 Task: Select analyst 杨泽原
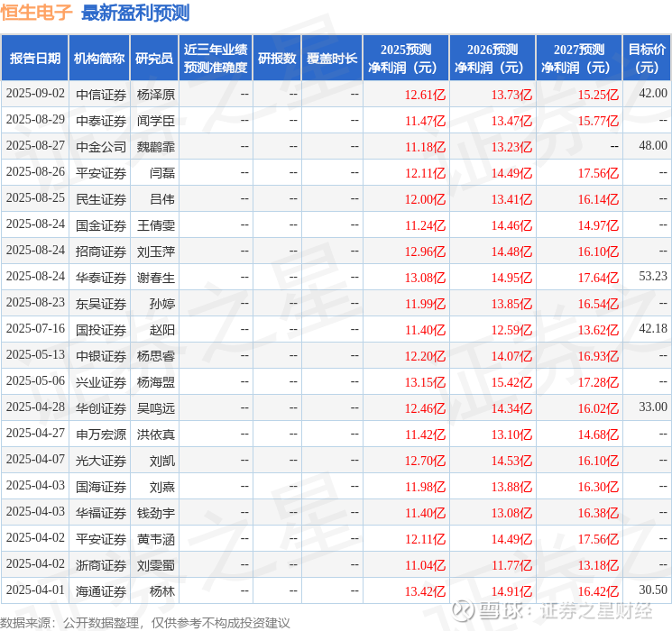point(155,95)
